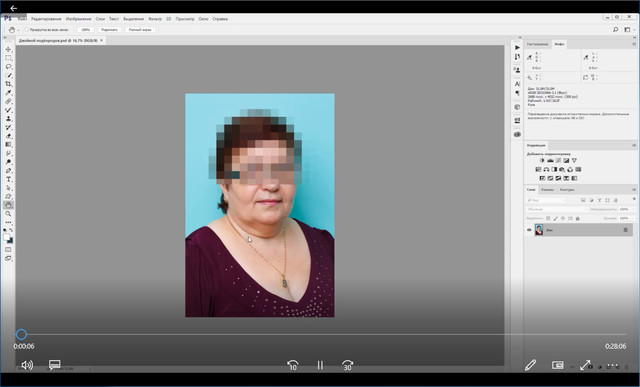Viewport: 640px width, 387px height.
Task: Open the layer blend mode dropdown
Action: point(557,209)
